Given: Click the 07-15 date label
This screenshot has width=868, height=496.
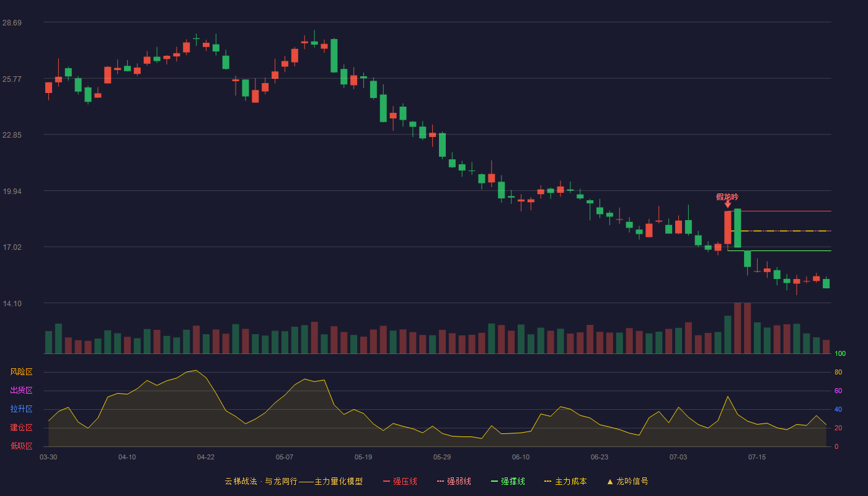Looking at the screenshot, I should click(757, 457).
